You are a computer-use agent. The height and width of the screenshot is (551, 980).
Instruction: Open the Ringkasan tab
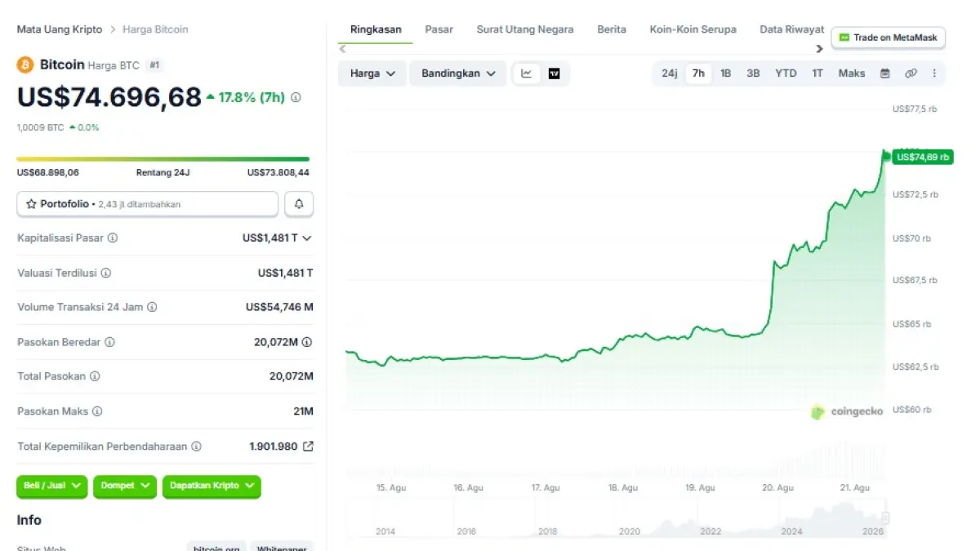(x=376, y=29)
